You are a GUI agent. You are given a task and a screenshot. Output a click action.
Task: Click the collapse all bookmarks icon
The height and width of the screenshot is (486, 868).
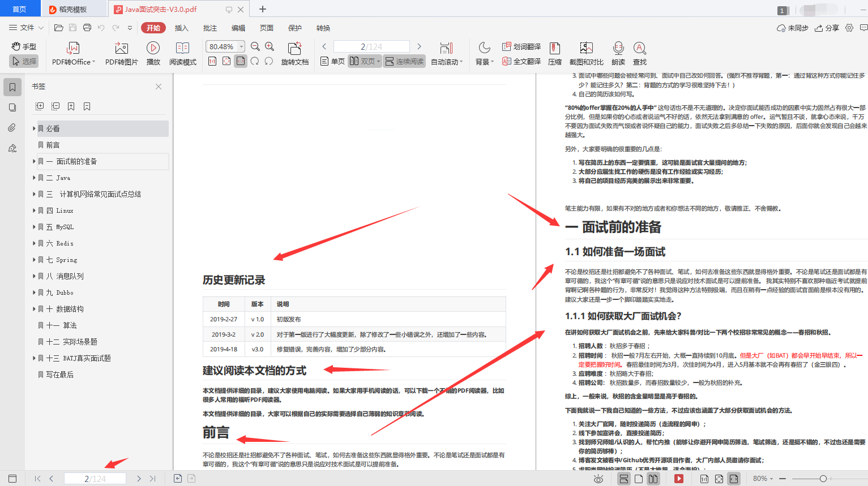[55, 106]
